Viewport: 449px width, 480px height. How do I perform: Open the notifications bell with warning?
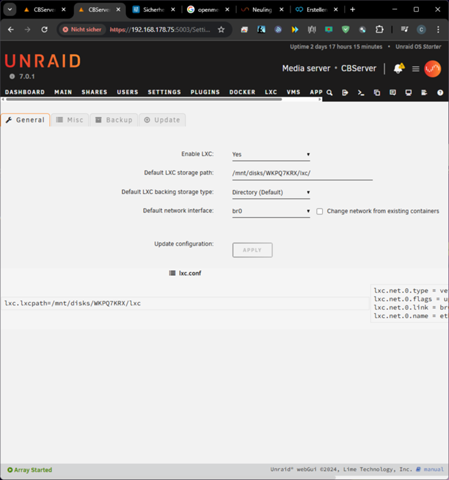coord(399,68)
